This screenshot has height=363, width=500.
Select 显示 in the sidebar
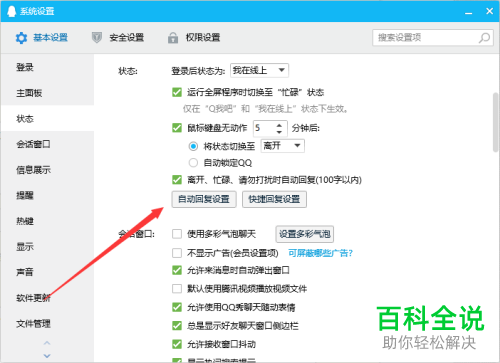47,247
